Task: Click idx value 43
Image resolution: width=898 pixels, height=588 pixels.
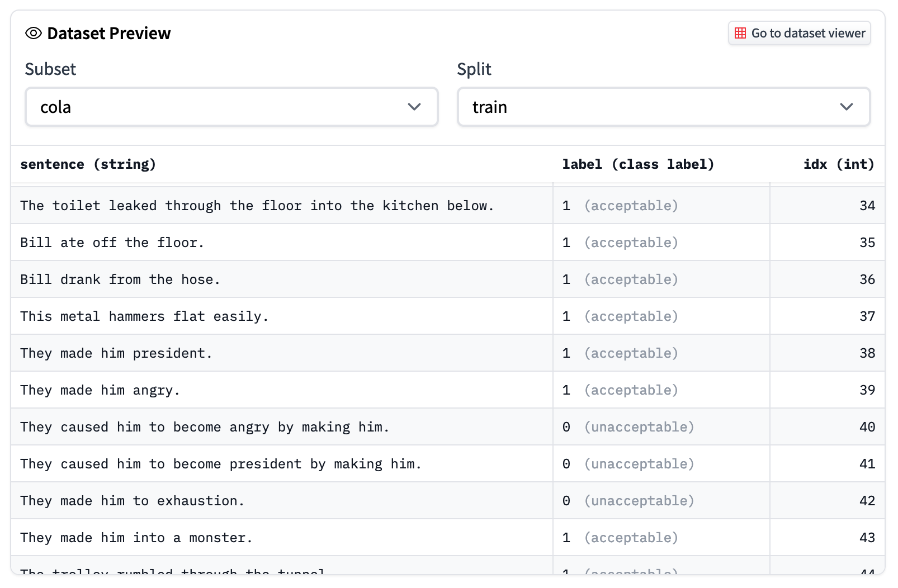Action: pos(867,538)
